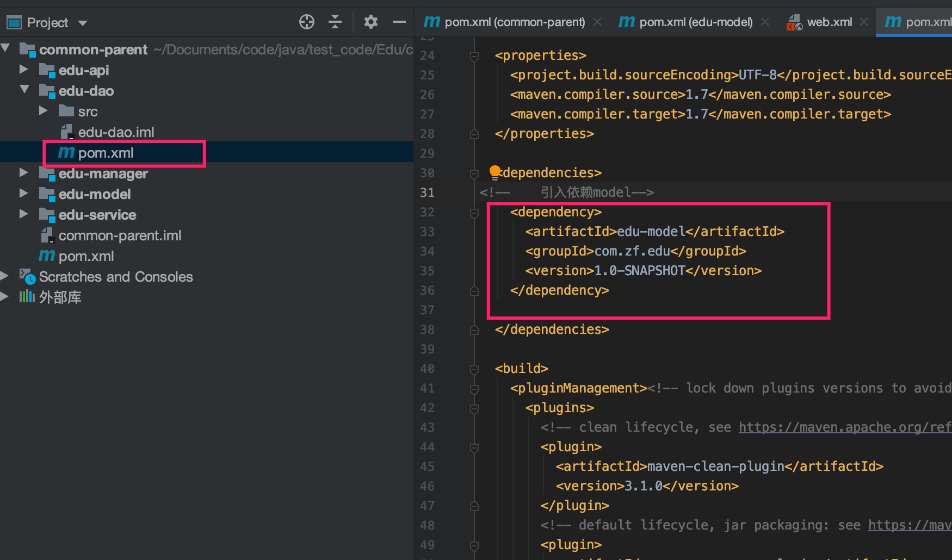The width and height of the screenshot is (952, 560).
Task: Close the pom.xml (common-parent) tab
Action: click(x=597, y=22)
